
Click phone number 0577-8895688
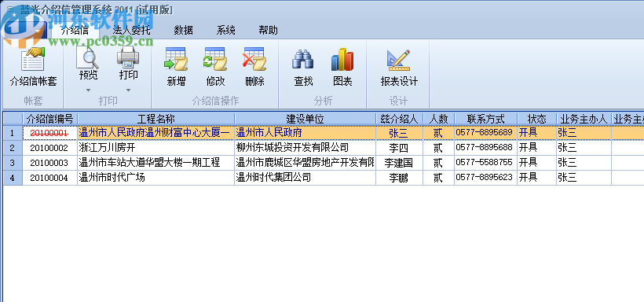[485, 148]
